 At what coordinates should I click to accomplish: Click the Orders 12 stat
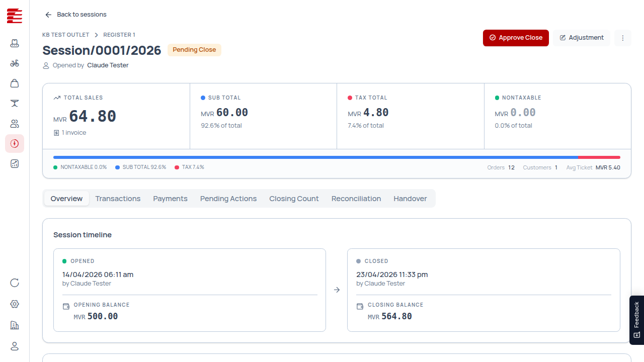pos(501,167)
